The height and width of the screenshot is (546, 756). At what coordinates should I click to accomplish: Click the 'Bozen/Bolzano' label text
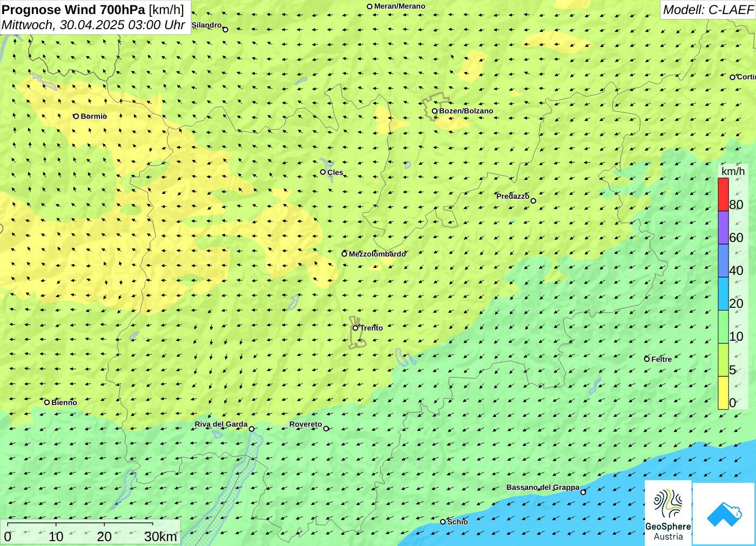(x=466, y=111)
